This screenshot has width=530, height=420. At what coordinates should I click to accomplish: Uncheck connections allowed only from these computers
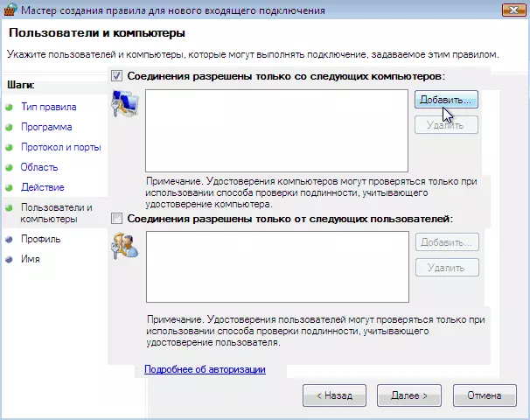pyautogui.click(x=116, y=76)
